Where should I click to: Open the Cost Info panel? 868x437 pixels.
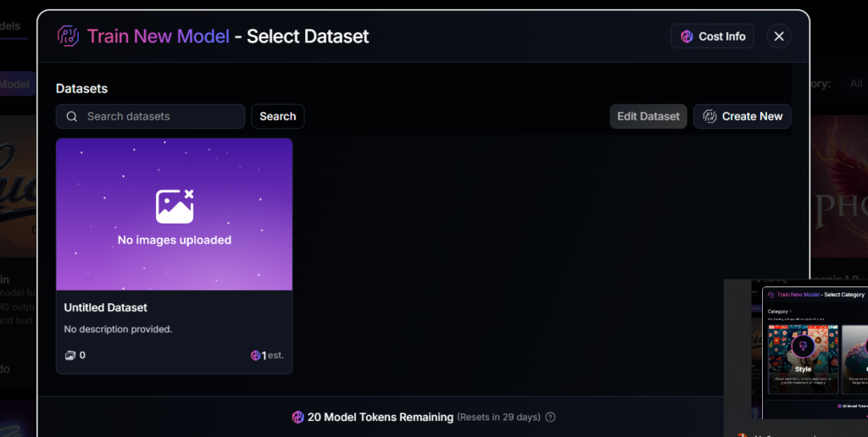pyautogui.click(x=712, y=36)
